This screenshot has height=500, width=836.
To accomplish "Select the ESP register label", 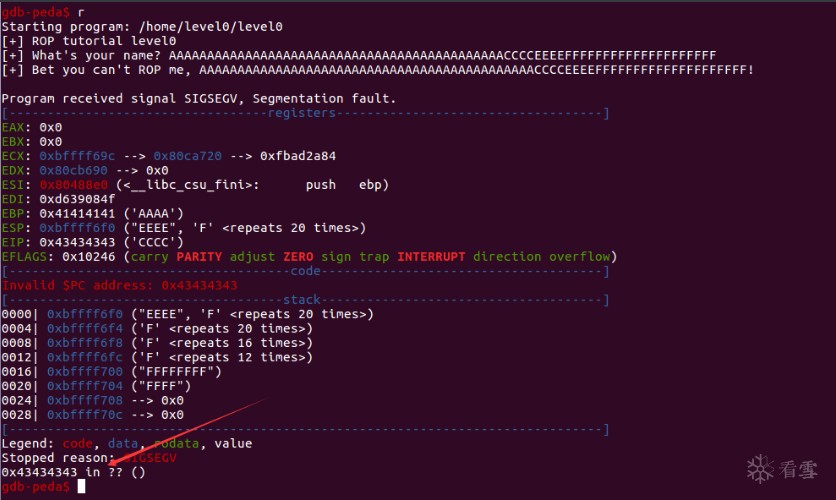I will click(12, 227).
